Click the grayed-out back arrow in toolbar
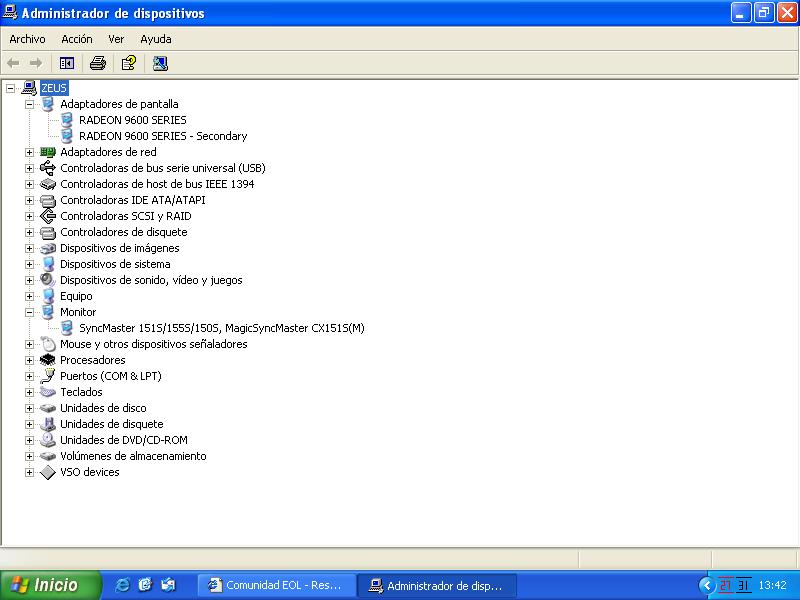The height and width of the screenshot is (600, 800). point(13,63)
